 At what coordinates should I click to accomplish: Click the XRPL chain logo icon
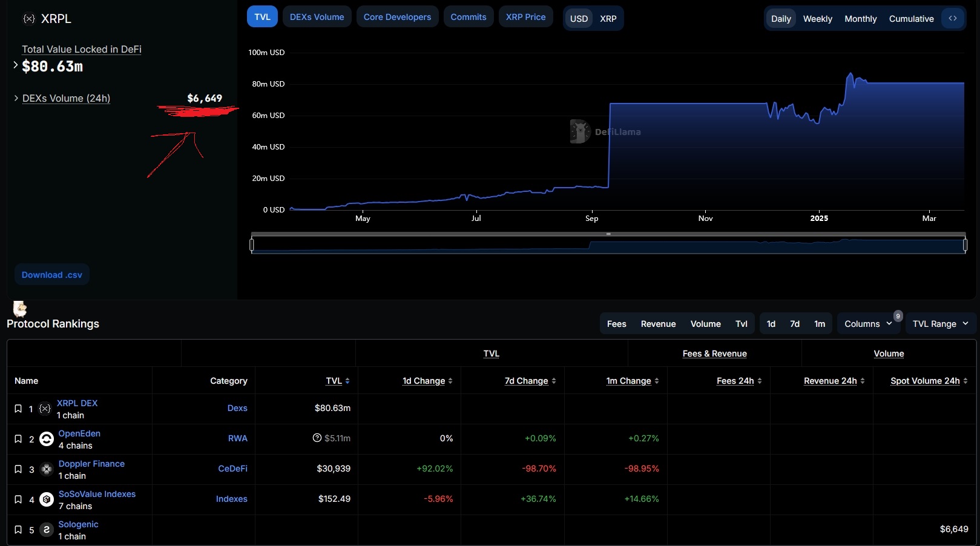[x=28, y=19]
